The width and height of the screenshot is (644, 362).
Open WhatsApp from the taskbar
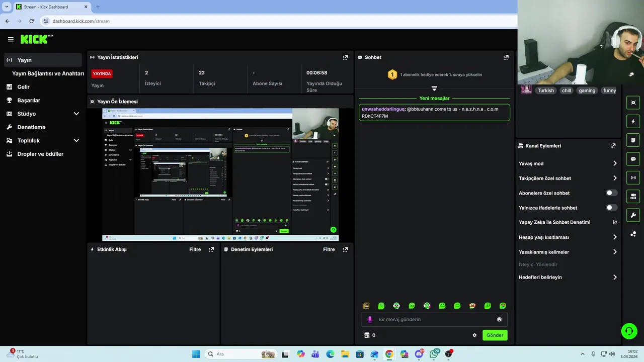(x=434, y=354)
